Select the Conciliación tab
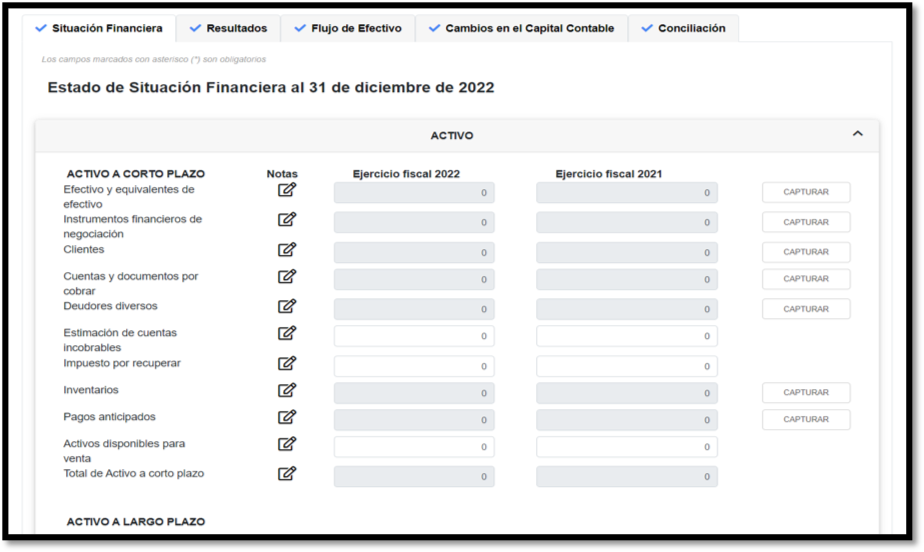924x552 pixels. point(683,28)
